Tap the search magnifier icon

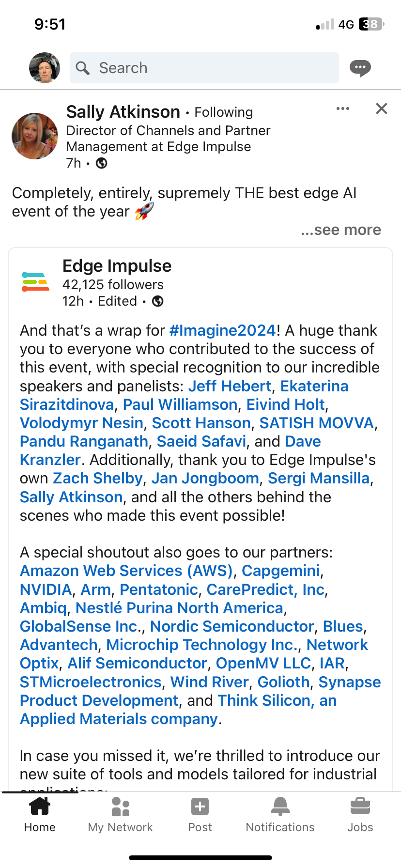click(83, 68)
